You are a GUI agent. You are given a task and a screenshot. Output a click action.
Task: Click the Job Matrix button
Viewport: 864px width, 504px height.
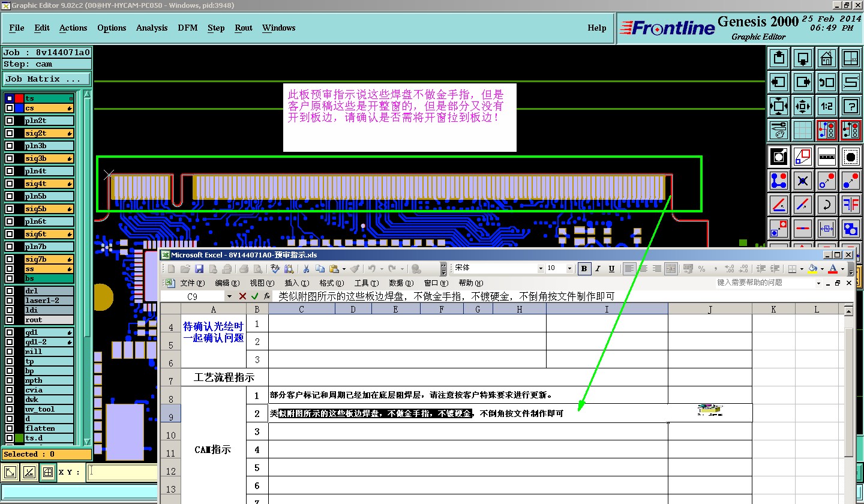coord(47,79)
